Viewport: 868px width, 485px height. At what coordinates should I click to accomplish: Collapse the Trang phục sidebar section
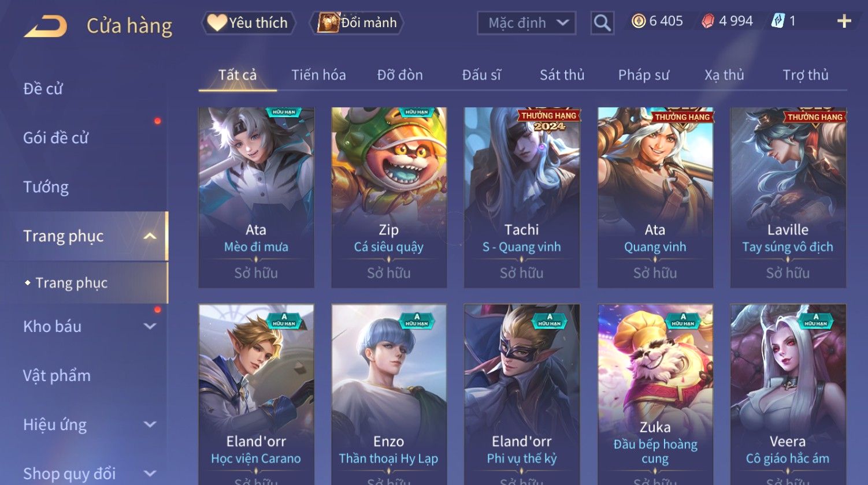[150, 236]
